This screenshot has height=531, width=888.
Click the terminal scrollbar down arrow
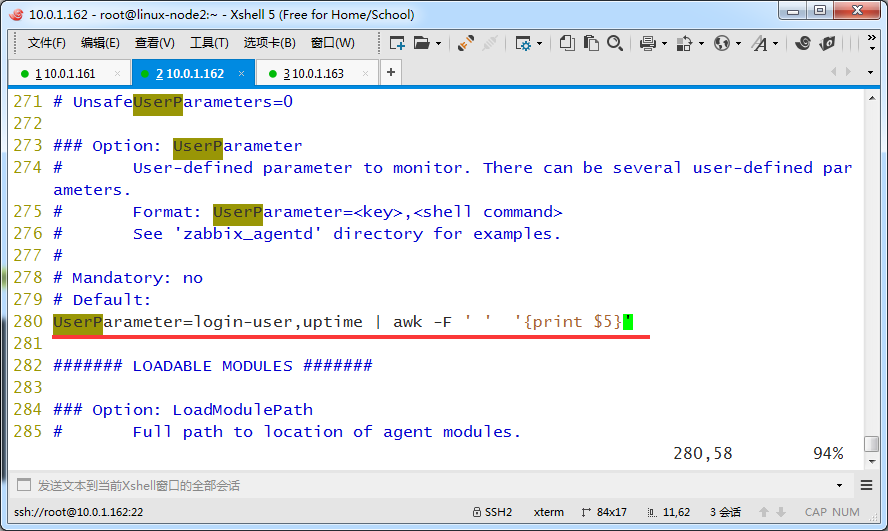coord(872,462)
